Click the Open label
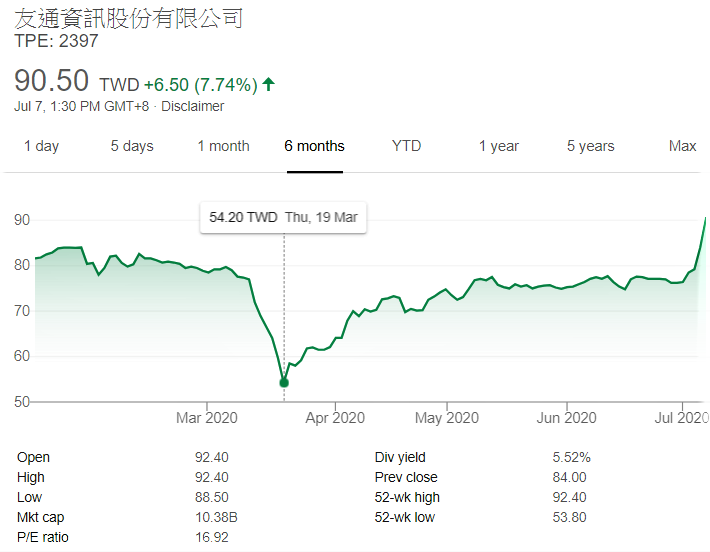This screenshot has height=552, width=710. tap(34, 457)
